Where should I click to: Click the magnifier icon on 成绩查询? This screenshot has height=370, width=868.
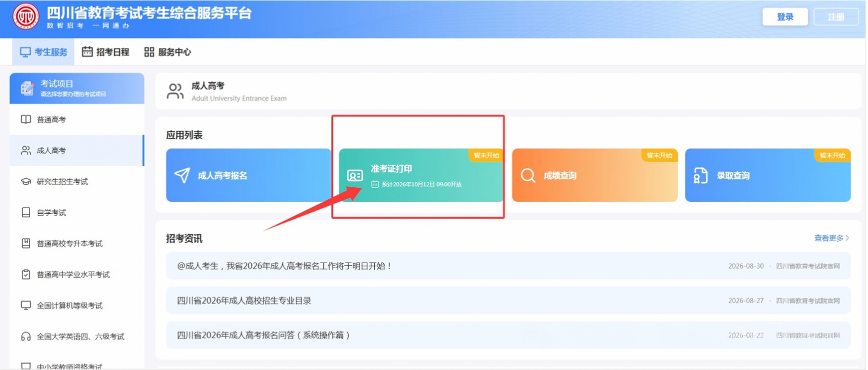528,175
